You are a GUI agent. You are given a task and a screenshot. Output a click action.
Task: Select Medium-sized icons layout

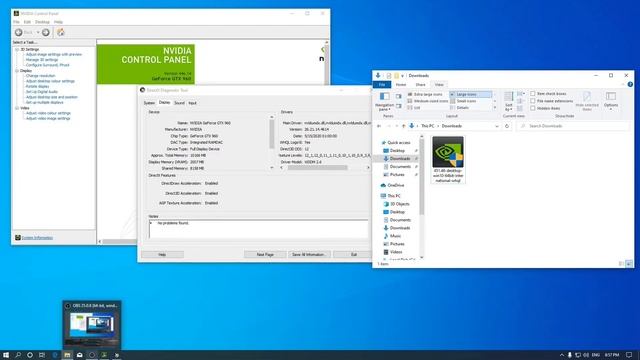pyautogui.click(x=427, y=101)
